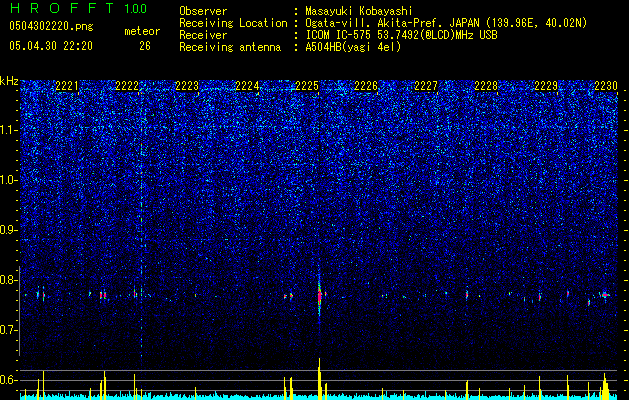Click the HROFFT title text
Image resolution: width=629 pixels, height=400 pixels.
[x=62, y=8]
